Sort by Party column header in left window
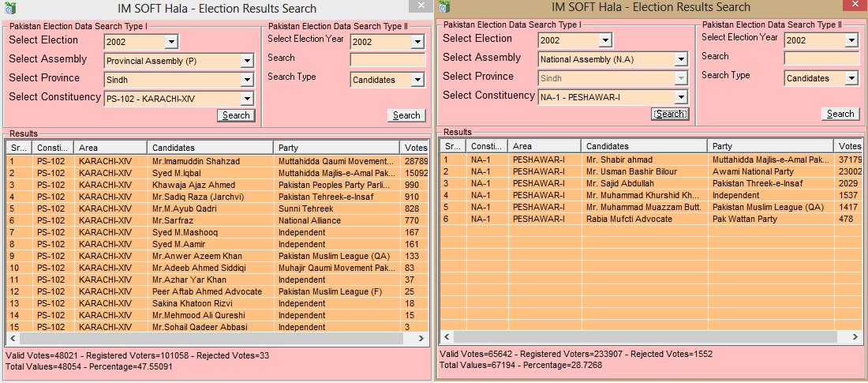The image size is (868, 383). (x=337, y=148)
